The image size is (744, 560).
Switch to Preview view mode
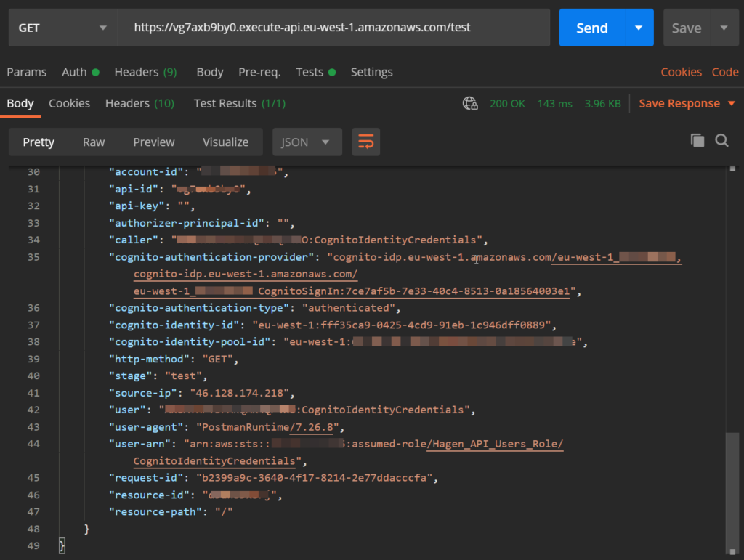click(x=154, y=142)
